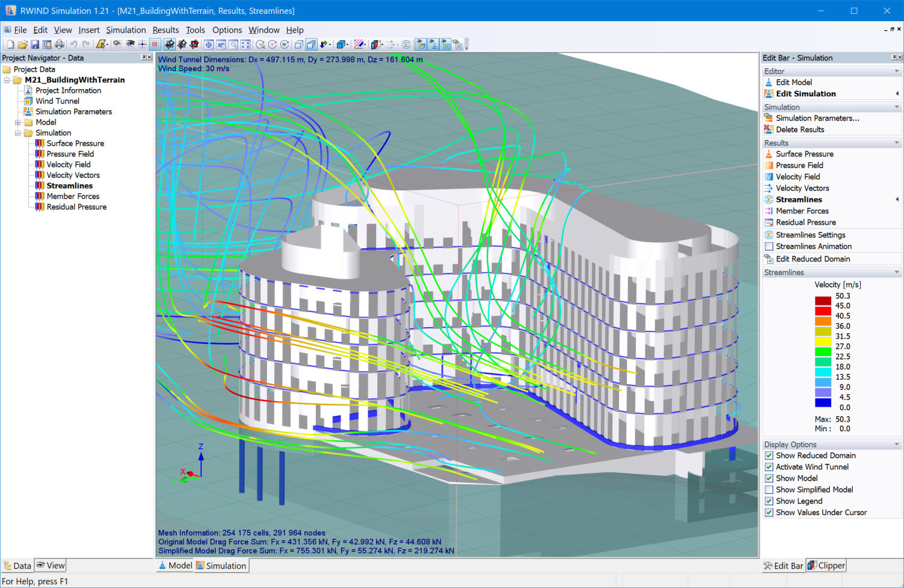Toggle the Show Simplified Model checkbox
The width and height of the screenshot is (904, 588).
[769, 490]
